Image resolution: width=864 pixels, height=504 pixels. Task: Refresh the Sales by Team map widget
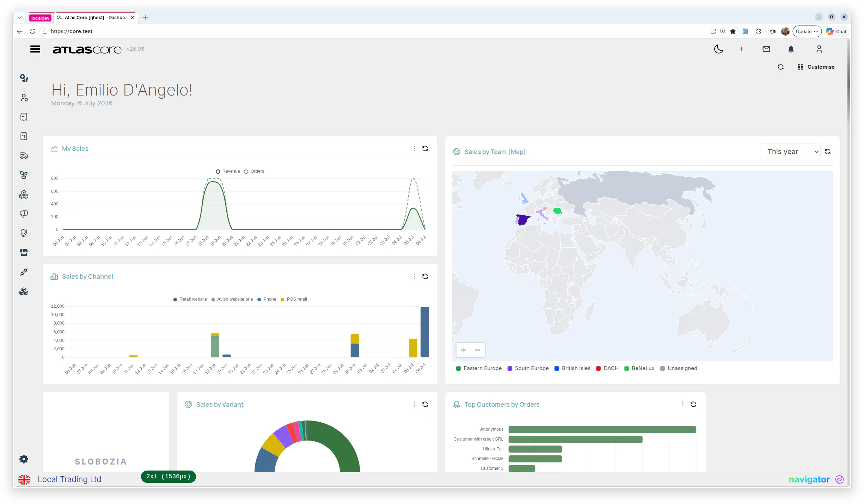coord(828,152)
